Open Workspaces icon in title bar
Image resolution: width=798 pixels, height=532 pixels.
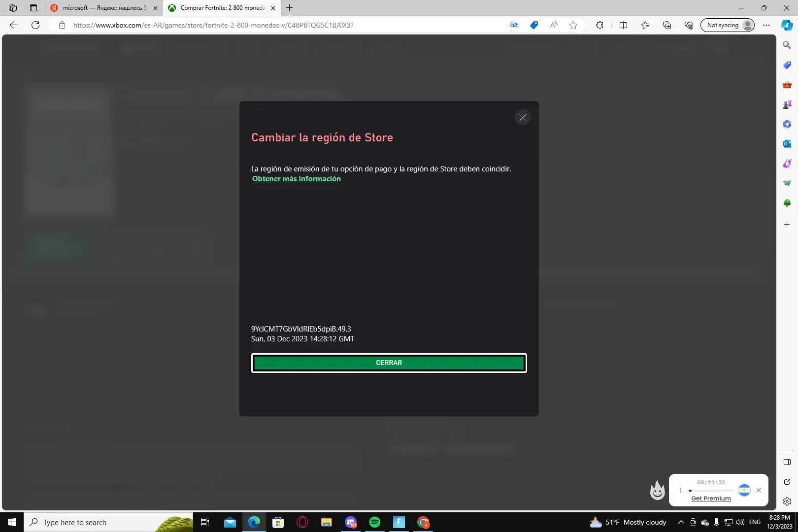click(x=13, y=8)
